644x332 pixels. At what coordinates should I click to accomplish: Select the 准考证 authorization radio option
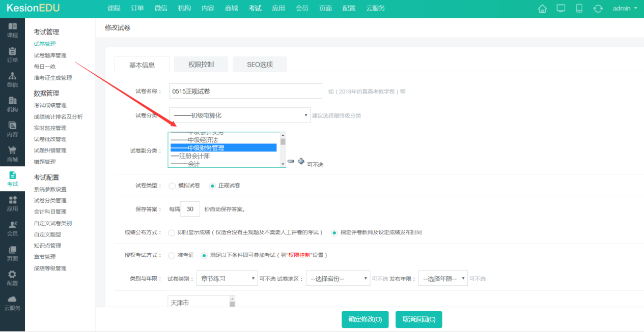(172, 255)
